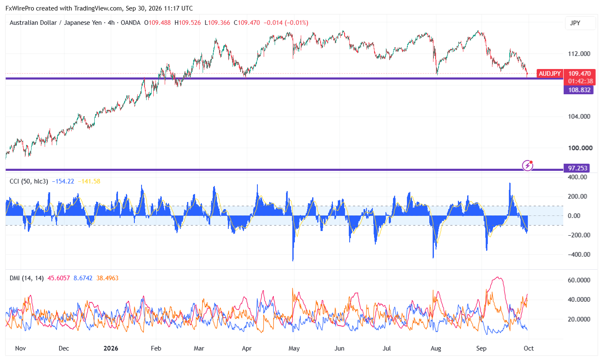Click the Australian Dollar / Japanese Yen title
599x364 pixels.
[56, 23]
